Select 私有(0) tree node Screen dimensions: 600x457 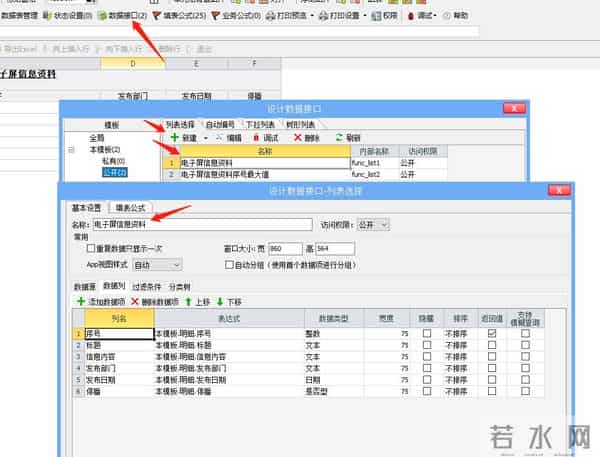coord(113,161)
